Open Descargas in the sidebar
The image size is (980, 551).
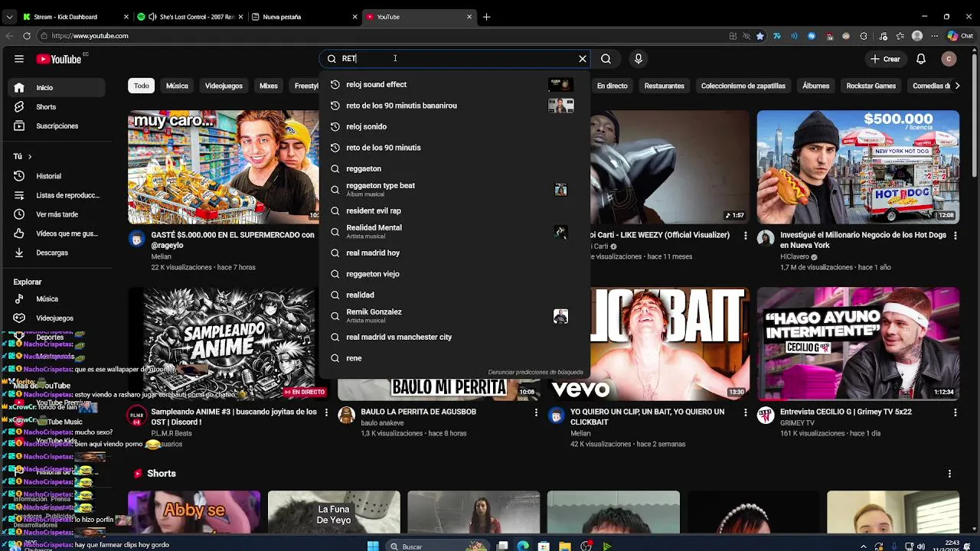57,253
